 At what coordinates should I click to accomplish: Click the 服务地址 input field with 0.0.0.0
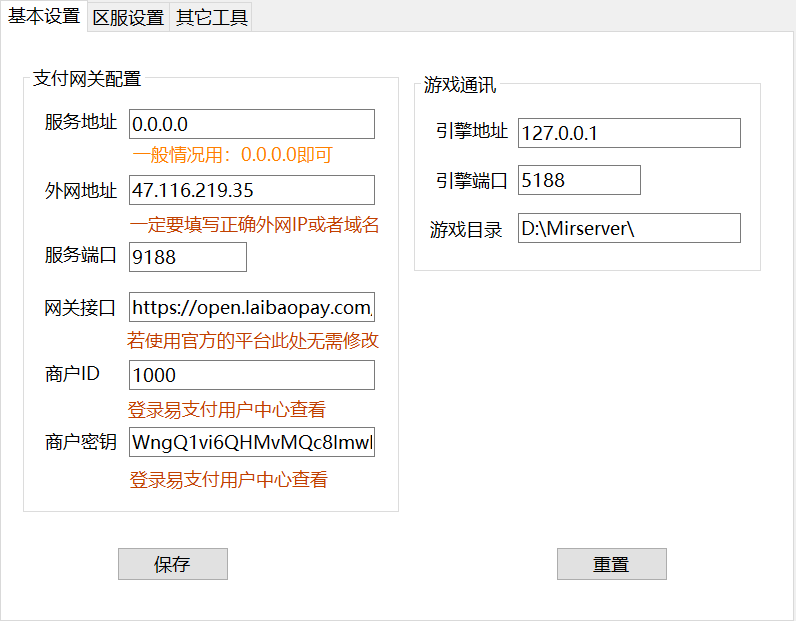(252, 124)
